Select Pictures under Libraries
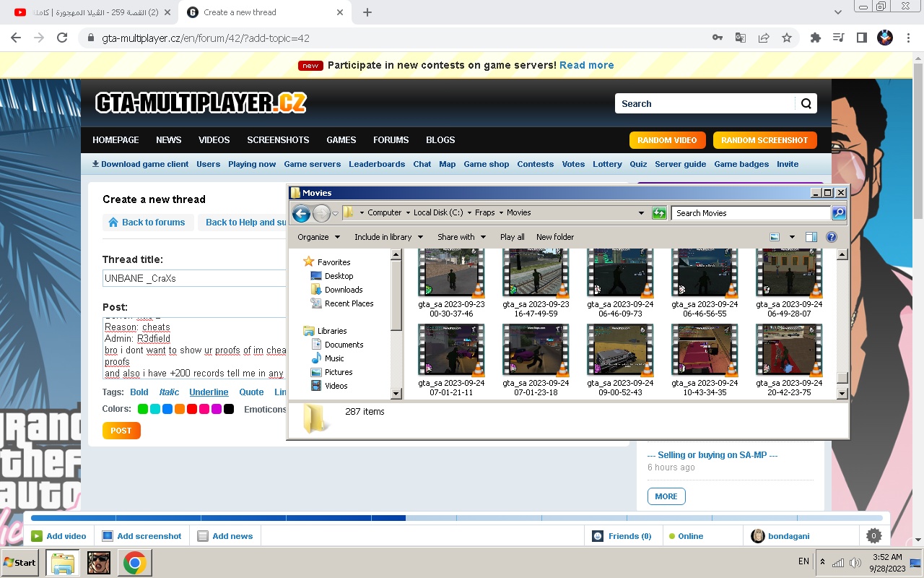924x578 pixels. [x=331, y=372]
